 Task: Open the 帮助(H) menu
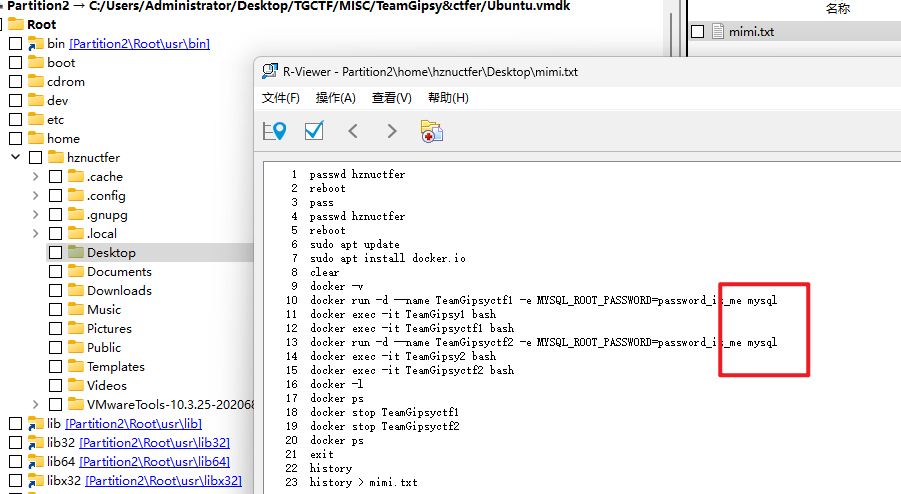[448, 98]
